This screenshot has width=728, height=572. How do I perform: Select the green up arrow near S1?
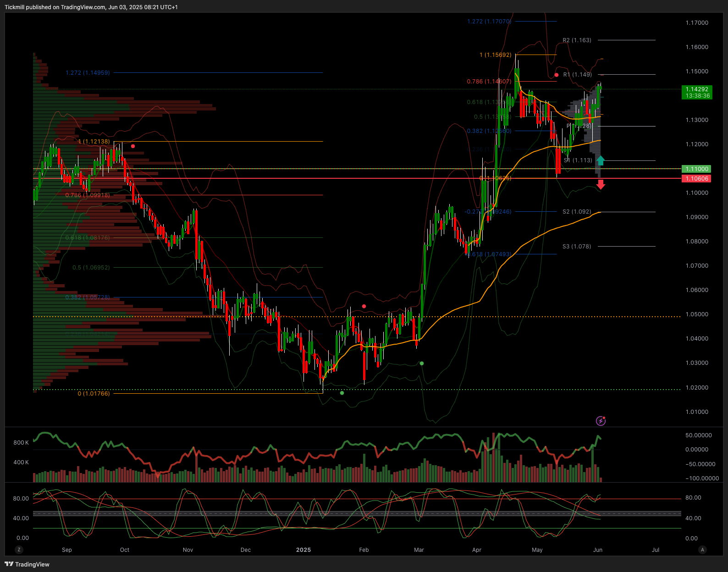601,160
